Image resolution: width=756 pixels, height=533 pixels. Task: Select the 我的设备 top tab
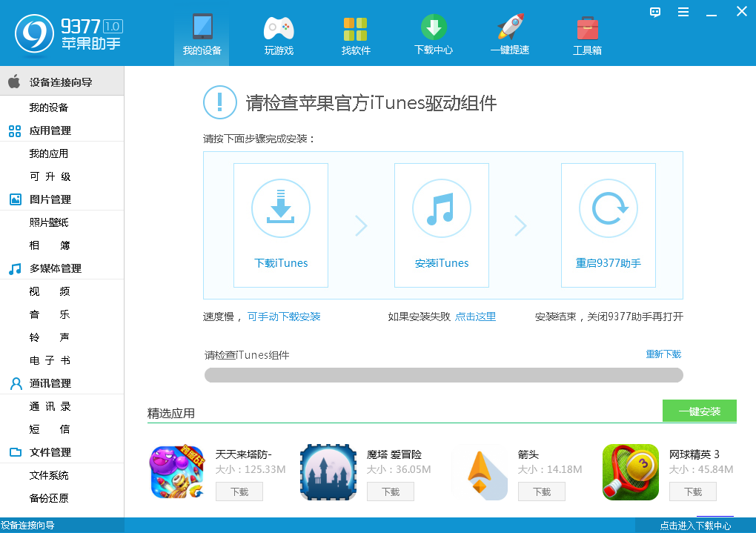pyautogui.click(x=202, y=34)
